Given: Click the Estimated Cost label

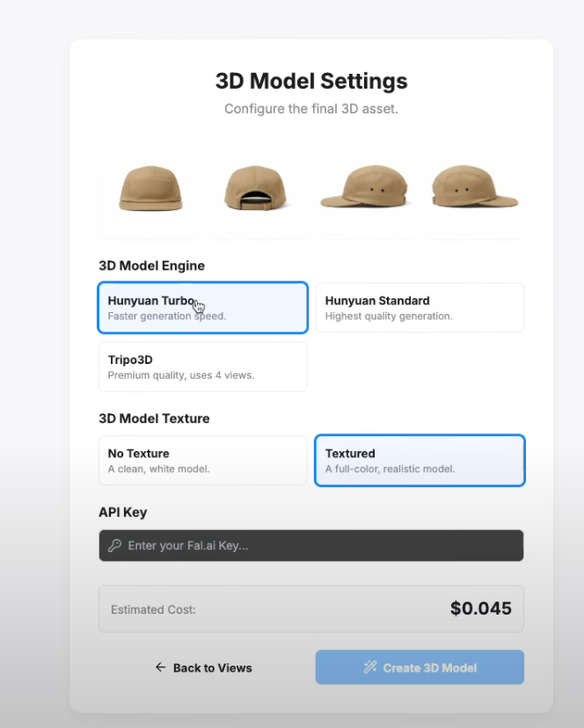Looking at the screenshot, I should (x=153, y=609).
